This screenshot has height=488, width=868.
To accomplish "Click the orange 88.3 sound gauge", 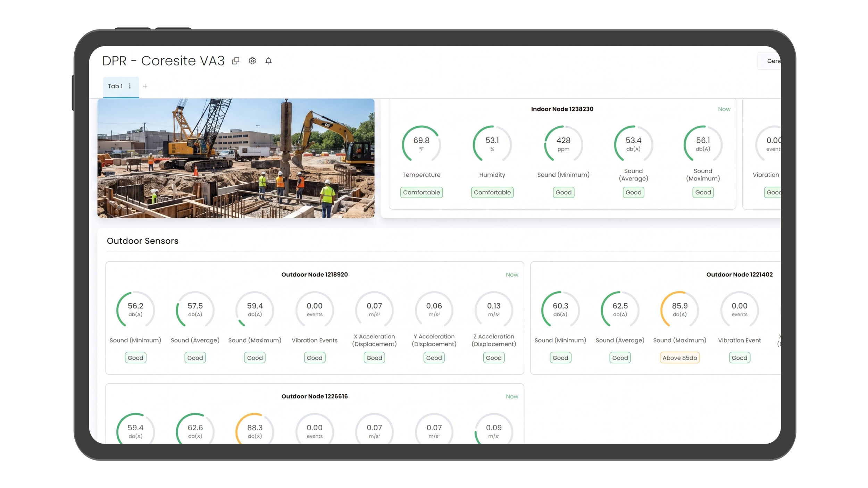I will 254,428.
